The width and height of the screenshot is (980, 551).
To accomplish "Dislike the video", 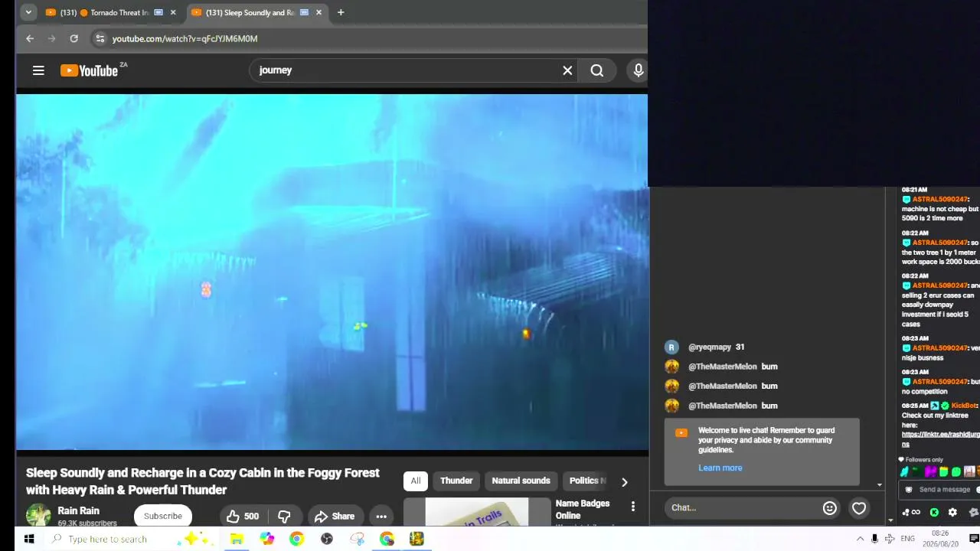I will [284, 516].
